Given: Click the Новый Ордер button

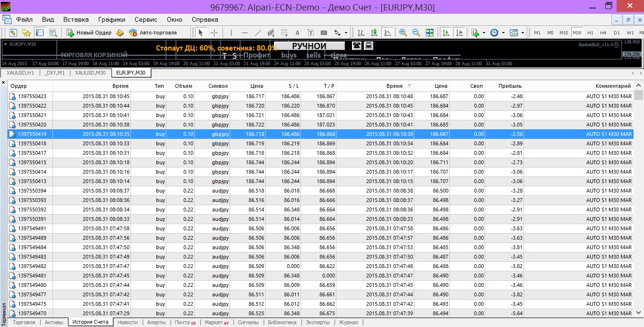Looking at the screenshot, I should click(x=89, y=33).
